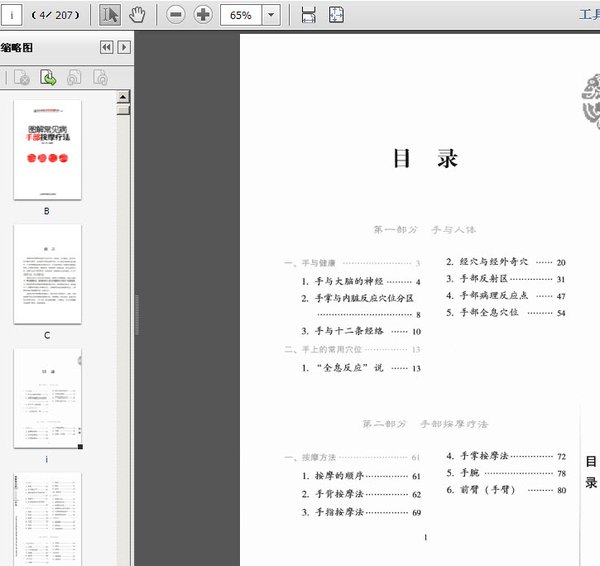This screenshot has width=600, height=566.
Task: Click the heading 目 录
Action: (x=426, y=158)
